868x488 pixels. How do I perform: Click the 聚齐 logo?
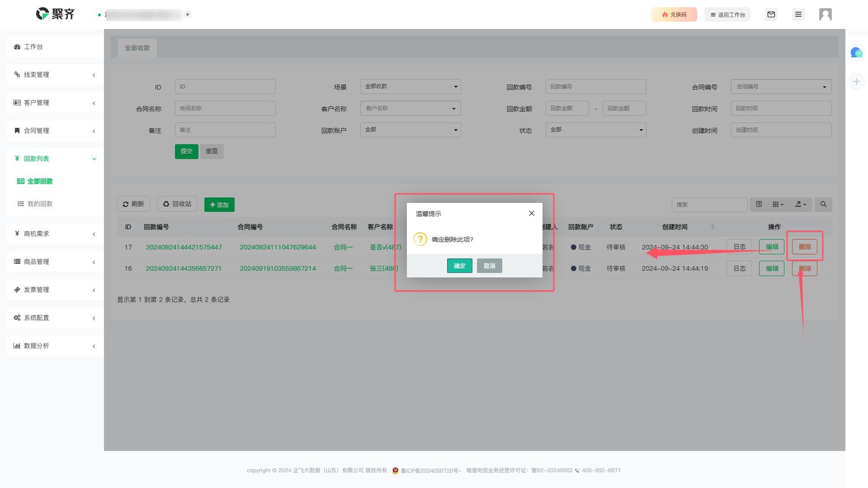click(x=55, y=14)
